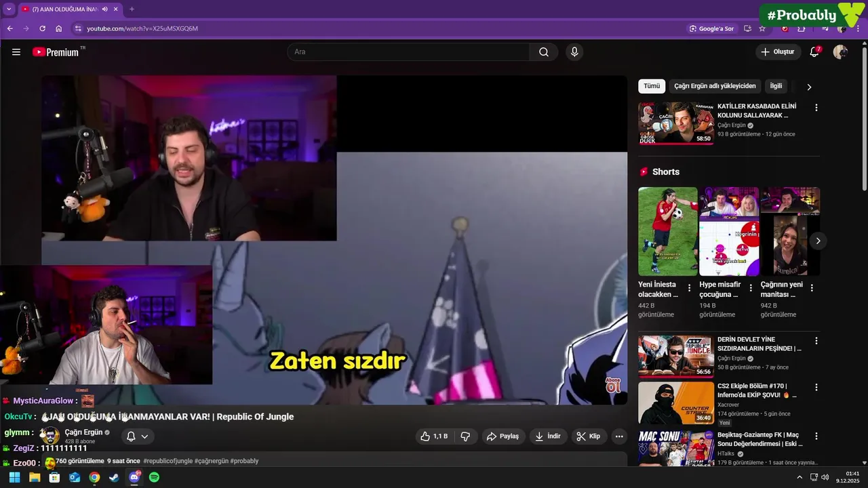Show hidden system tray icons
This screenshot has height=488, width=868.
[x=799, y=477]
